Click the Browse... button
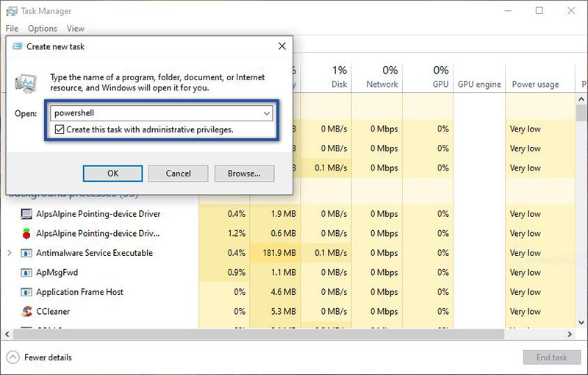Image resolution: width=588 pixels, height=375 pixels. 244,174
